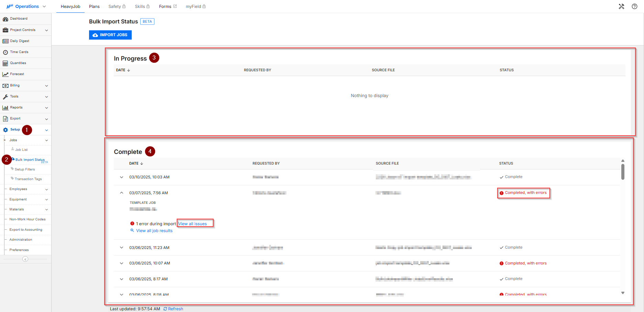Open Non-Work Hour Codes in the sidebar

click(28, 219)
